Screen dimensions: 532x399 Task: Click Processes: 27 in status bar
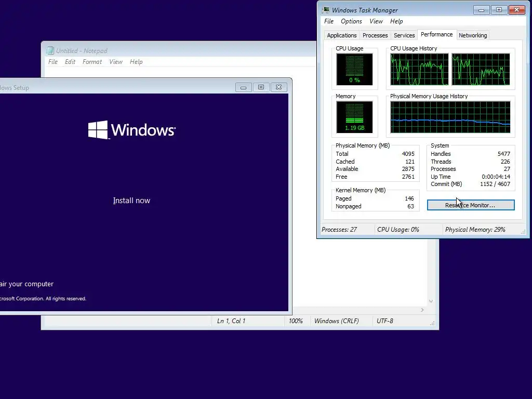click(339, 230)
